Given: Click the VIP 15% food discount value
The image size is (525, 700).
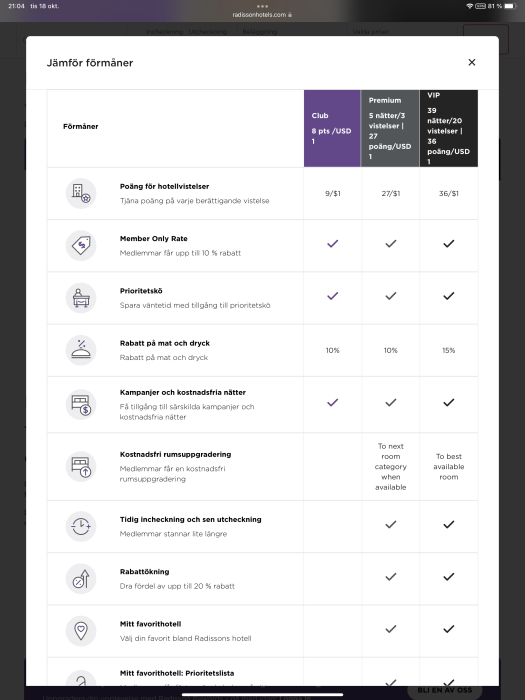Looking at the screenshot, I should tap(449, 350).
